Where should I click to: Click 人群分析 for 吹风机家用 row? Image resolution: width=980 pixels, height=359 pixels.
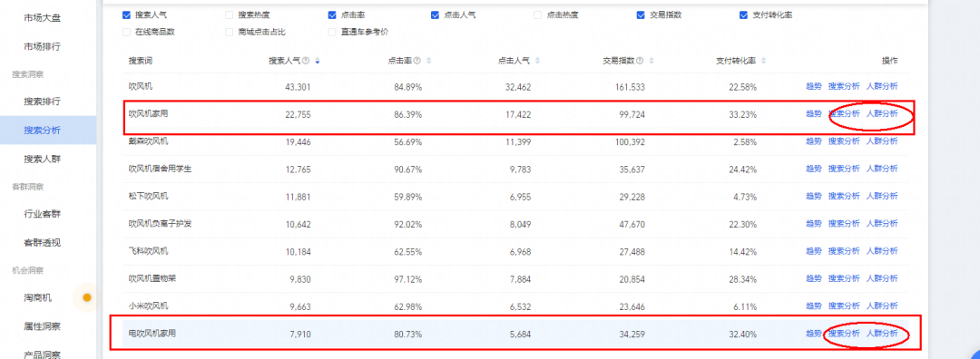882,113
